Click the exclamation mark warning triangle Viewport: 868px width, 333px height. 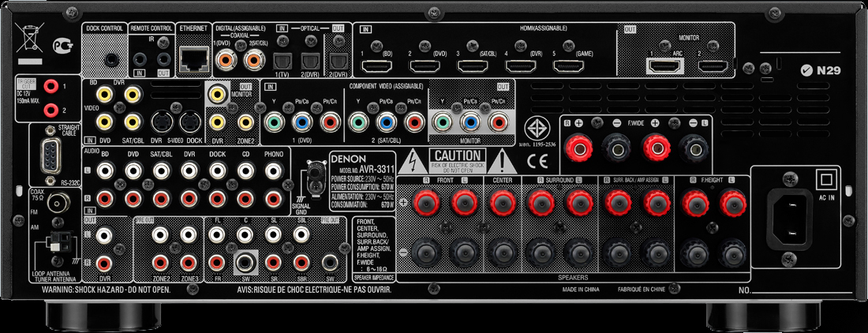pos(503,161)
